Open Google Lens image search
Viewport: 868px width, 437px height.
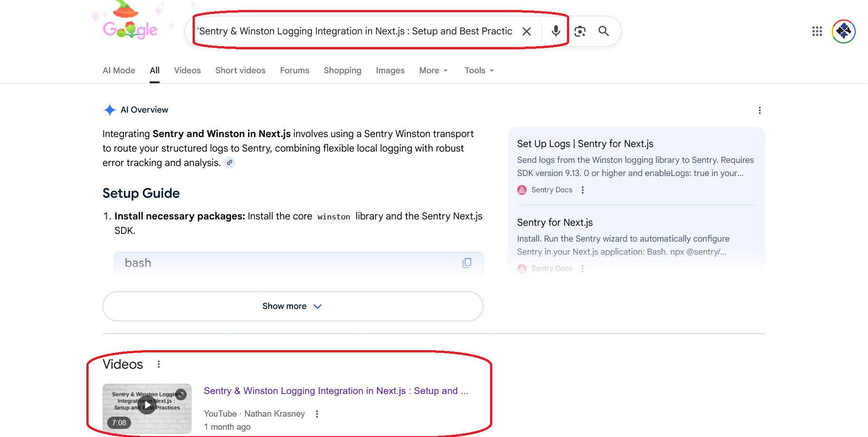tap(580, 31)
